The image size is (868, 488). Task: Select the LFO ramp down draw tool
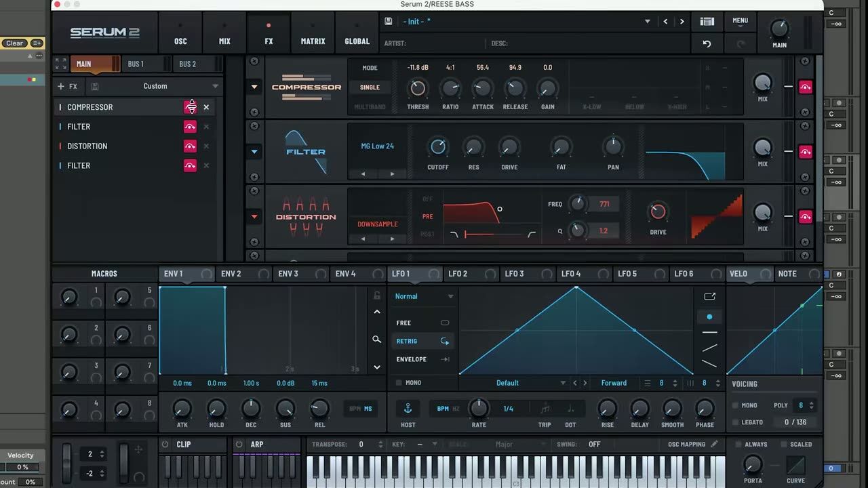(x=709, y=363)
